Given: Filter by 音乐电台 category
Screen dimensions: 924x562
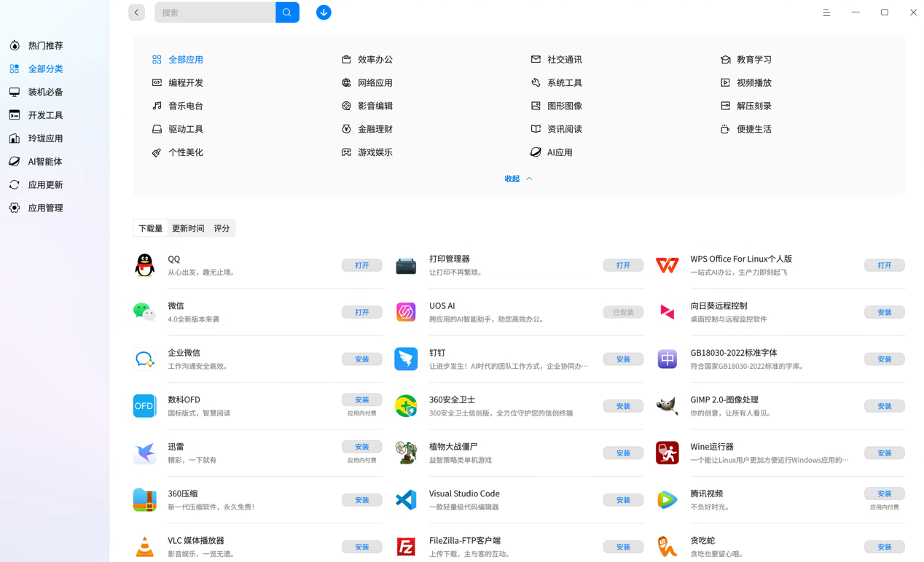Looking at the screenshot, I should pyautogui.click(x=178, y=106).
